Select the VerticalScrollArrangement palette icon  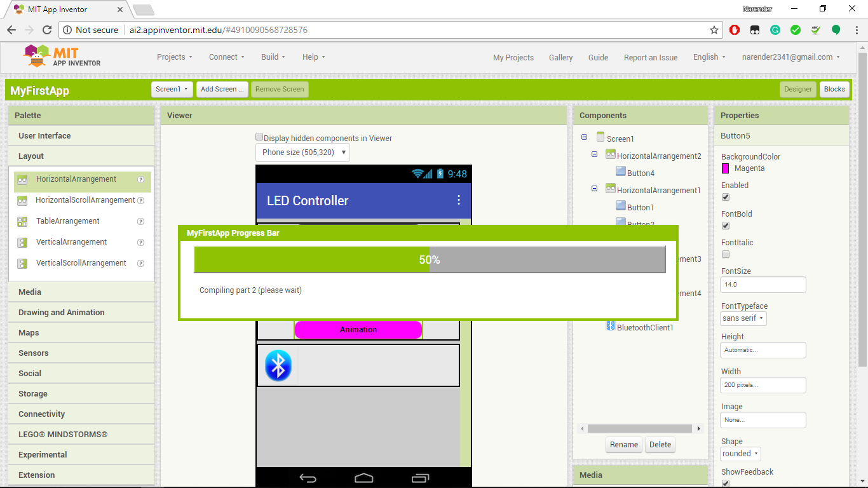pyautogui.click(x=22, y=264)
